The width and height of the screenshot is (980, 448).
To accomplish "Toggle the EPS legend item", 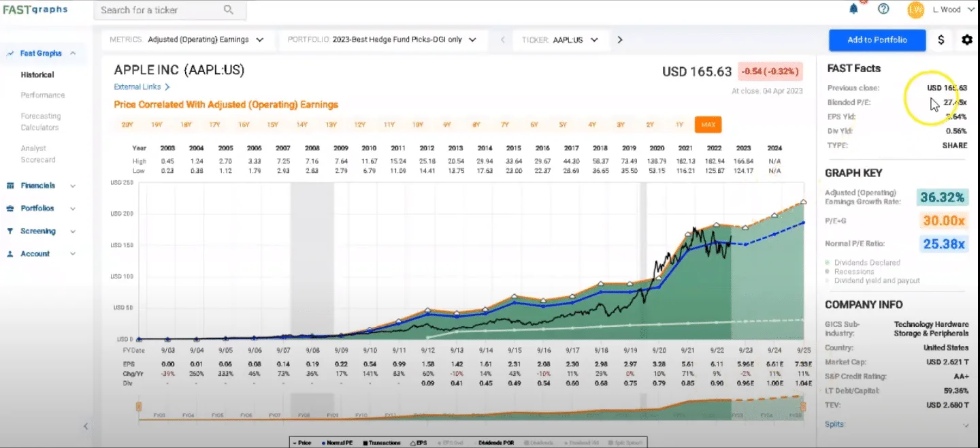I will pos(417,443).
